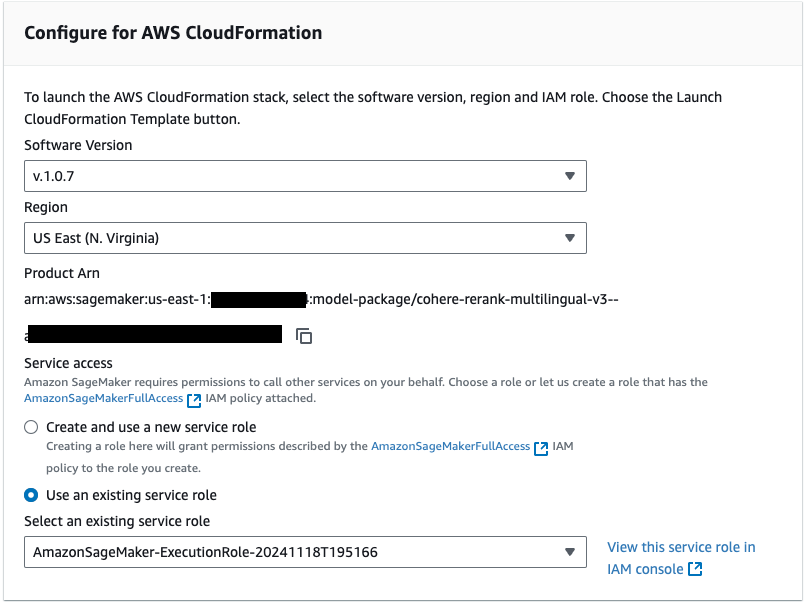Click the Product Arn text beginning arn:aws:sagemaker

click(x=321, y=299)
